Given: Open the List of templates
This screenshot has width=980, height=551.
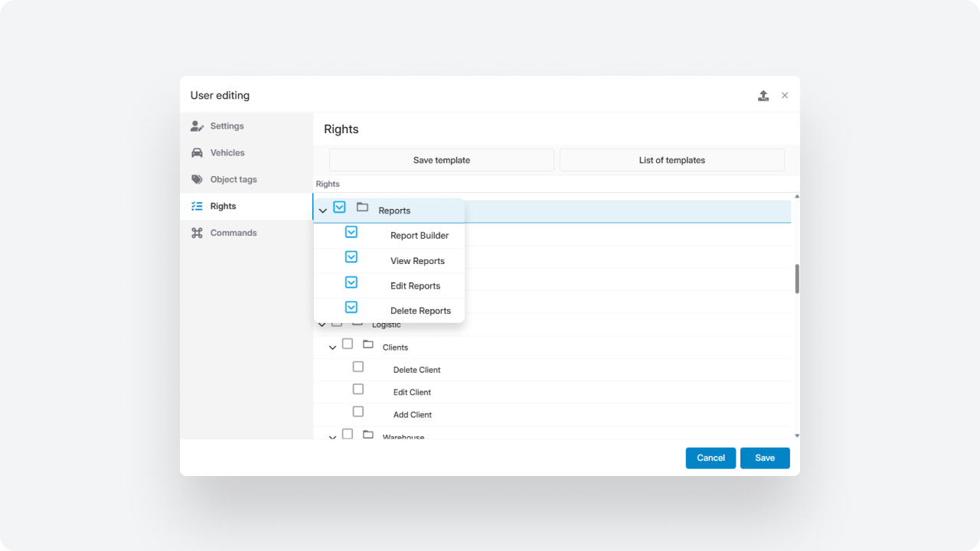Looking at the screenshot, I should (671, 160).
